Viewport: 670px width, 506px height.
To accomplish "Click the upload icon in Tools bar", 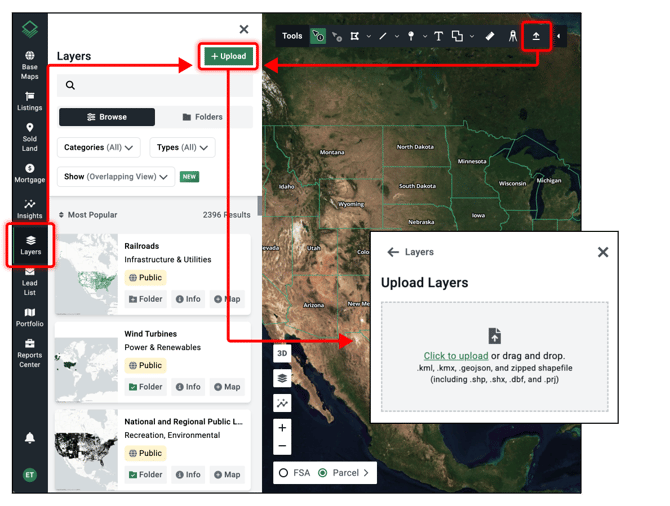I will (536, 36).
